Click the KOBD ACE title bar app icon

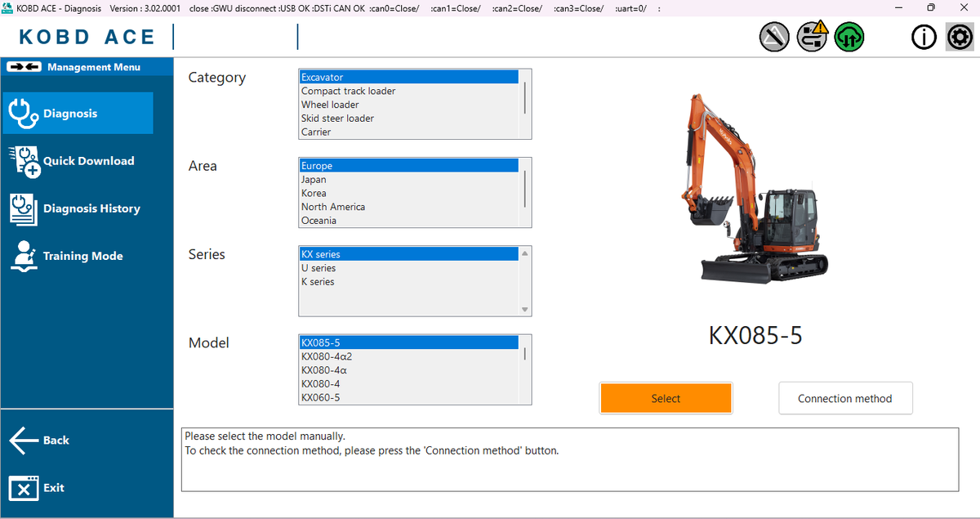pyautogui.click(x=7, y=7)
